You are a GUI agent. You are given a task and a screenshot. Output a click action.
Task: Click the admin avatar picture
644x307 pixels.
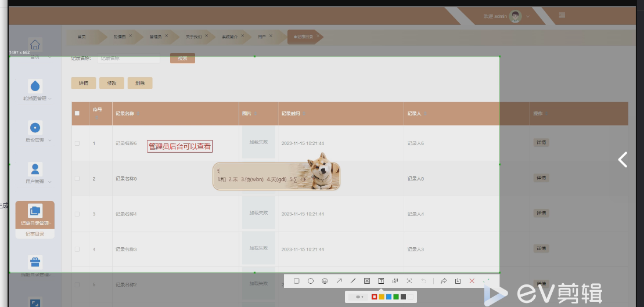click(516, 16)
